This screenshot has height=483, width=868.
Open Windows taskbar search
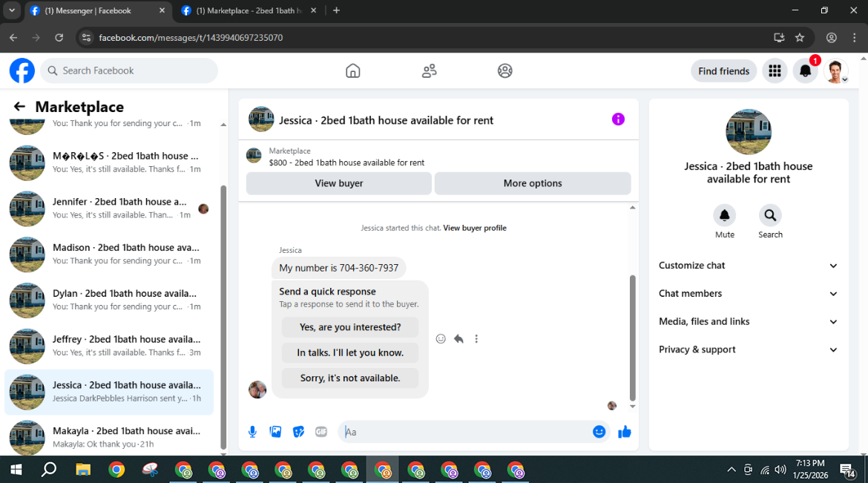[x=49, y=470]
